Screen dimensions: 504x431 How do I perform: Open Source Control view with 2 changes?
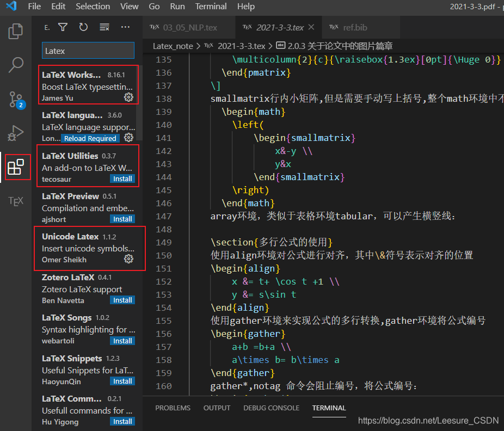point(16,100)
